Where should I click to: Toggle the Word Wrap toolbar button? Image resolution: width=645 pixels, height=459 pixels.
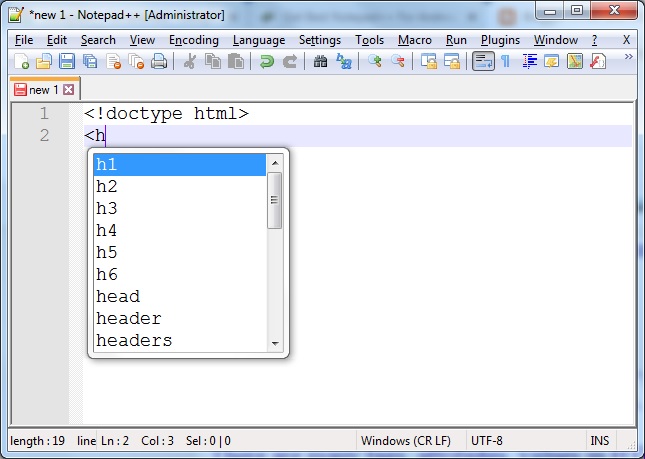[x=483, y=61]
